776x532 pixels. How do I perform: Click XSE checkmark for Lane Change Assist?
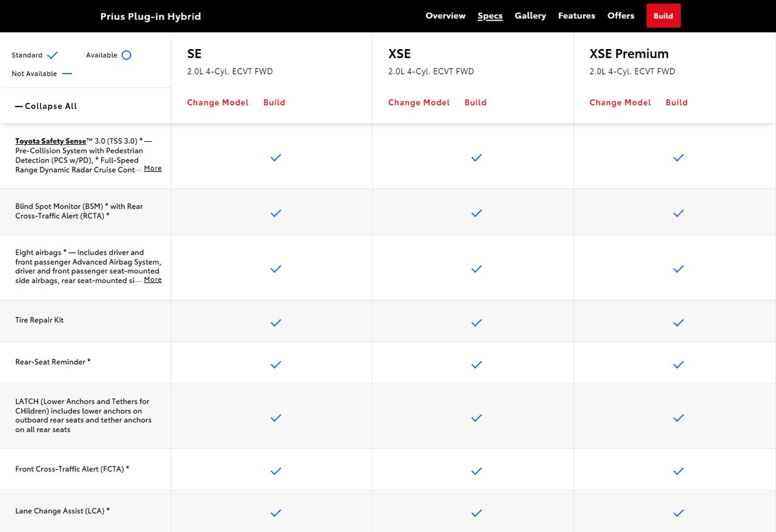tap(477, 513)
